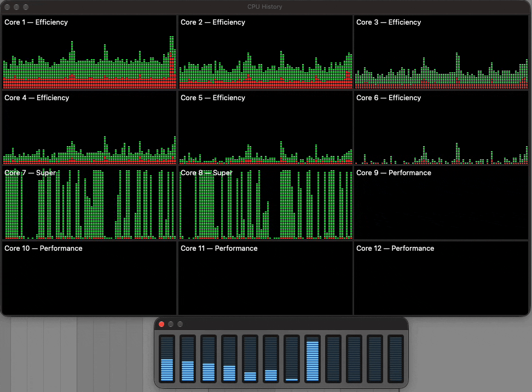Click the Core 1 — Efficiency graph label
Image resolution: width=532 pixels, height=392 pixels.
[x=36, y=22]
